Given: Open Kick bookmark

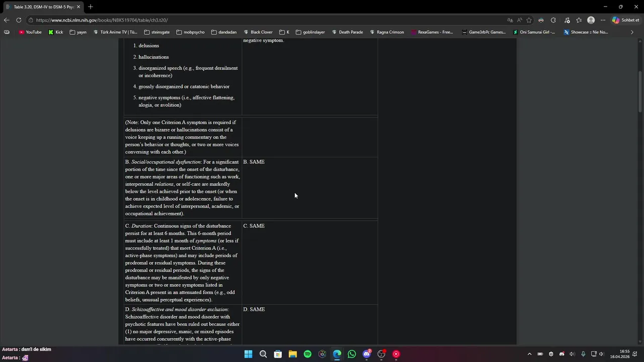Looking at the screenshot, I should 56,32.
